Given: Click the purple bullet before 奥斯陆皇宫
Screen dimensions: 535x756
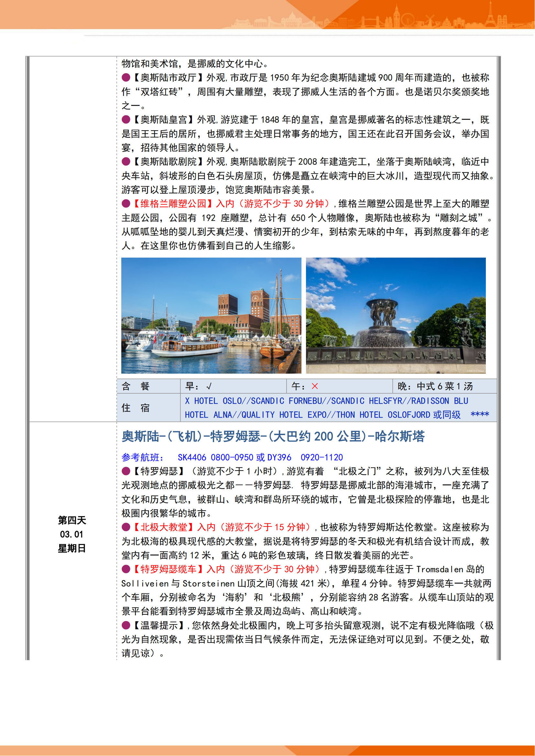Looking at the screenshot, I should pyautogui.click(x=126, y=120).
